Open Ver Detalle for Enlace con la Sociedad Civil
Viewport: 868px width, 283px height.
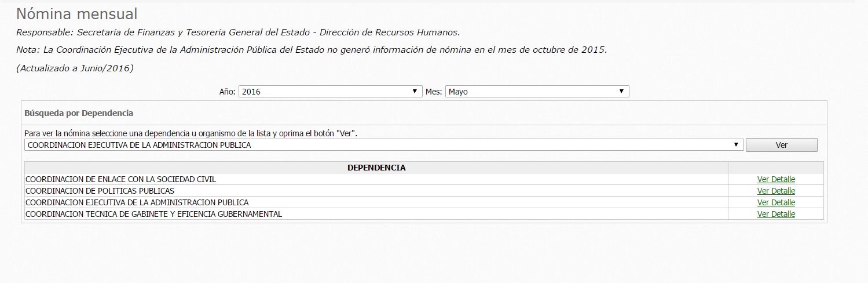(776, 180)
